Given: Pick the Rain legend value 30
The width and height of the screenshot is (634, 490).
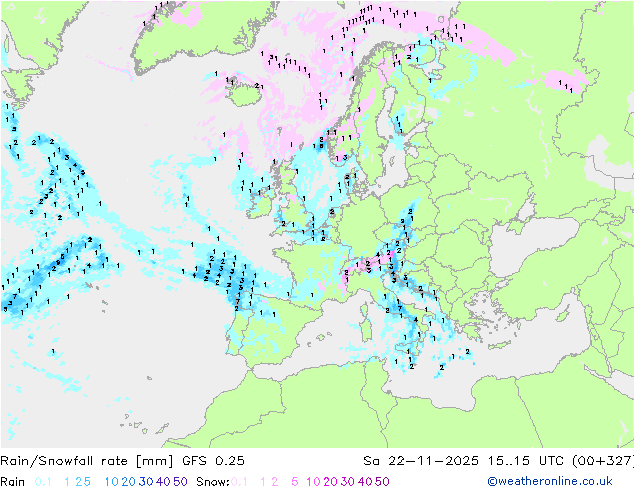Looking at the screenshot, I should point(146,482).
